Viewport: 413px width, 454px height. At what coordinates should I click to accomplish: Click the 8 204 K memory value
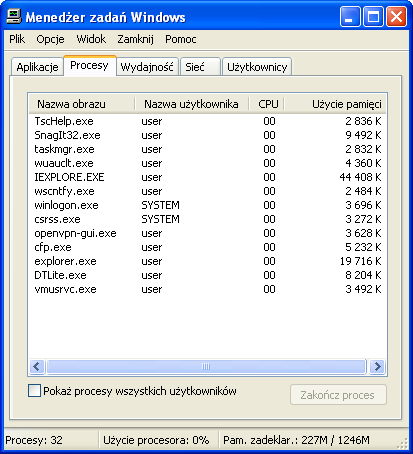(363, 275)
